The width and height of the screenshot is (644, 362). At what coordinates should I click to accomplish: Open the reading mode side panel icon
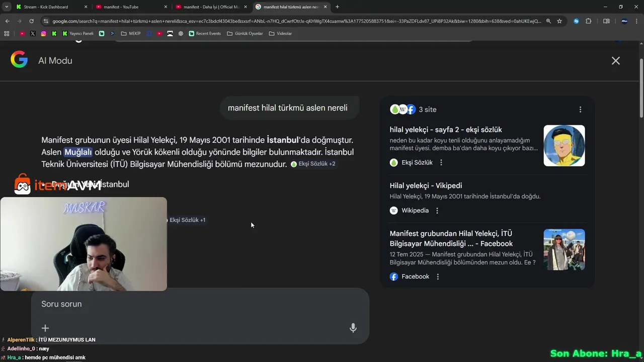(x=606, y=21)
